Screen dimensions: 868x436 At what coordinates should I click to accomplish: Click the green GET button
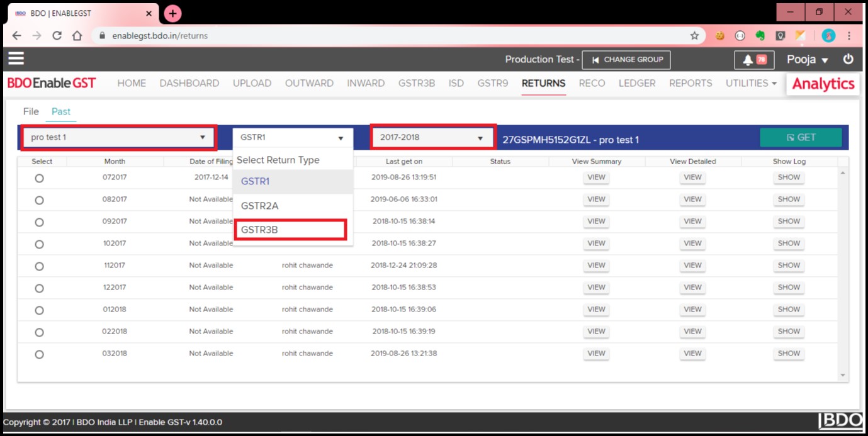800,137
